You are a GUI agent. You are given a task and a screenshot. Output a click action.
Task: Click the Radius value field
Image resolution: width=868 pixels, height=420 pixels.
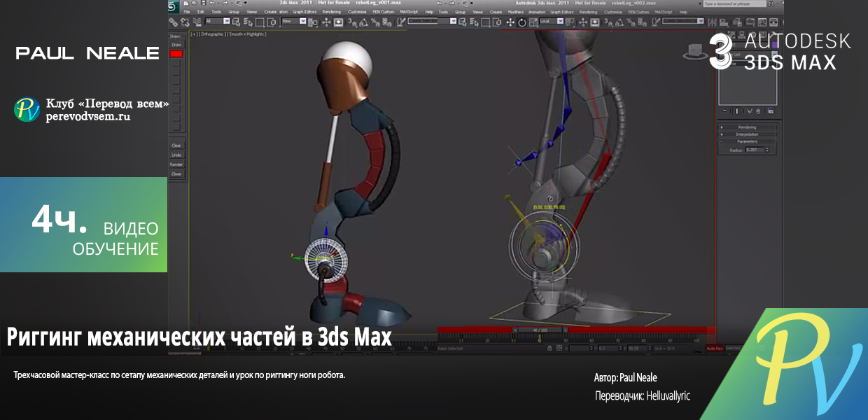(755, 150)
